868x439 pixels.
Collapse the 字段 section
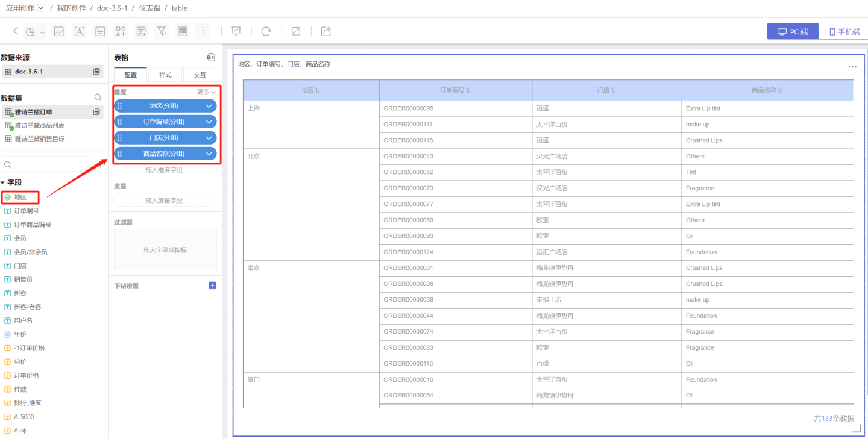[3, 182]
